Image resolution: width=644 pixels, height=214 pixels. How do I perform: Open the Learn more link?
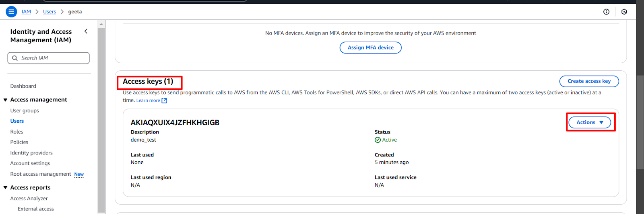tap(148, 101)
